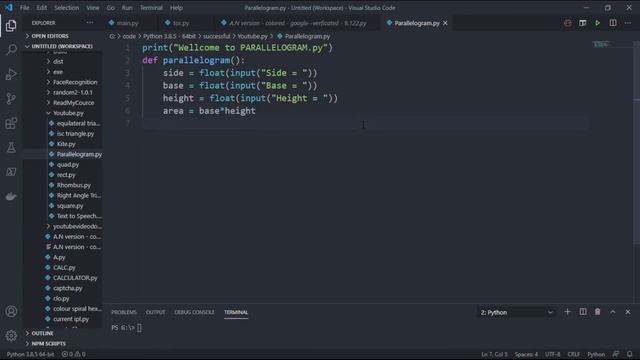Close the Parallelogram.py tab
640x360 pixels.
click(445, 23)
